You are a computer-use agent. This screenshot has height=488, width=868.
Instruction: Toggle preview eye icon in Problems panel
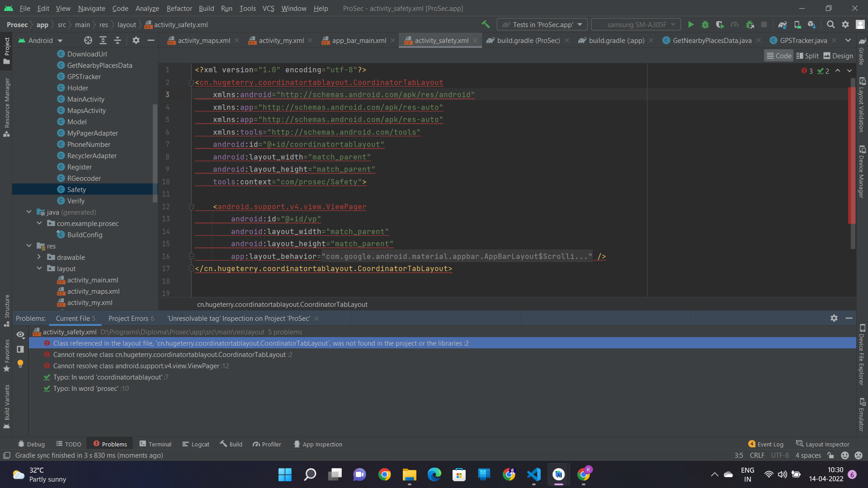(x=20, y=335)
